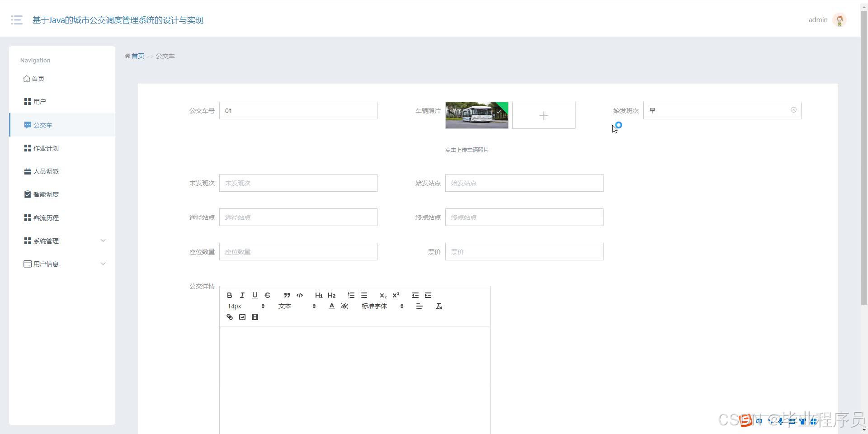868x434 pixels.
Task: Insert an image in the editor
Action: tap(242, 317)
